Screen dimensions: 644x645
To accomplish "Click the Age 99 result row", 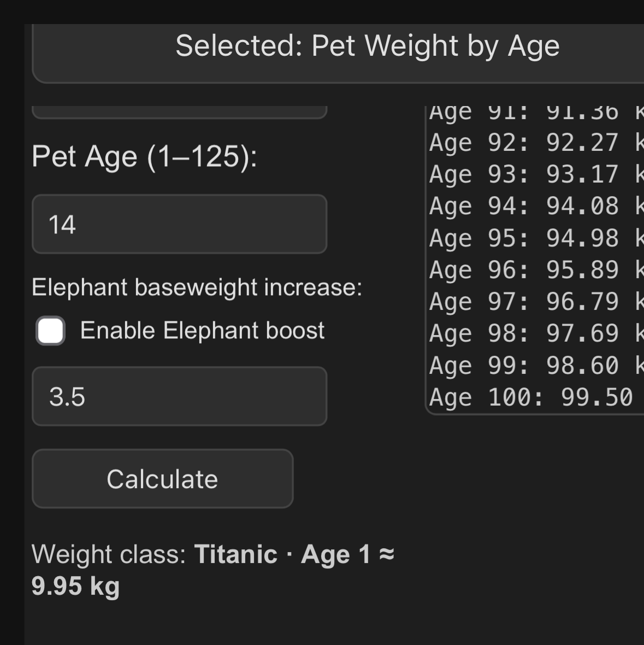I will tap(535, 365).
